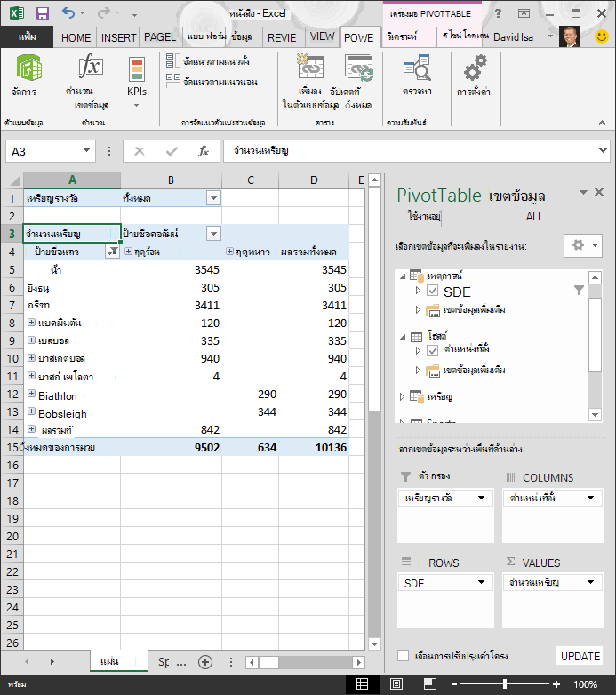Expand the formula bar chevron
The height and width of the screenshot is (695, 616).
coord(603,150)
